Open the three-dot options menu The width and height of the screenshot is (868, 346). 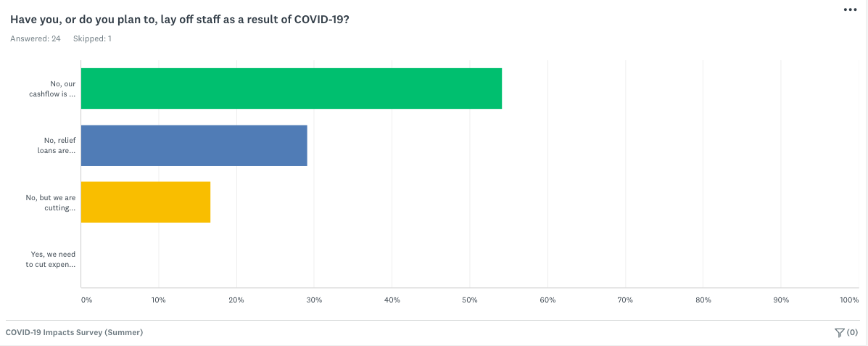click(x=850, y=9)
